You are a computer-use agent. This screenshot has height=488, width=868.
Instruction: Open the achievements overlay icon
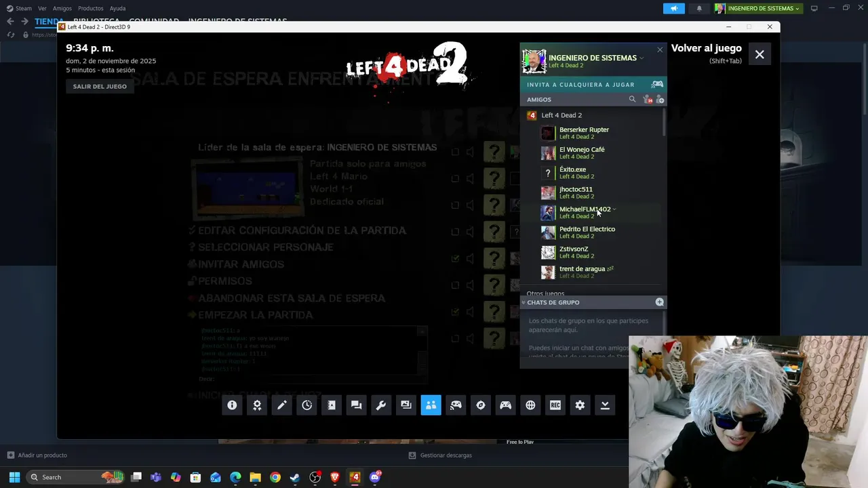point(257,405)
